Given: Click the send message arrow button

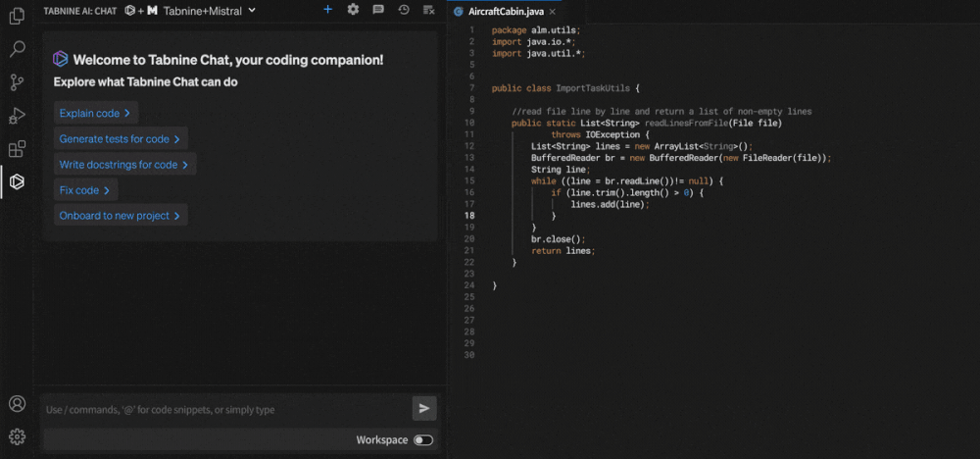Looking at the screenshot, I should pos(424,409).
